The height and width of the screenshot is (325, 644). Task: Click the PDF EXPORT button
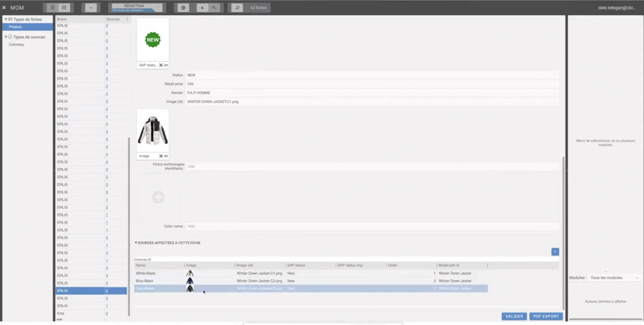pyautogui.click(x=546, y=316)
